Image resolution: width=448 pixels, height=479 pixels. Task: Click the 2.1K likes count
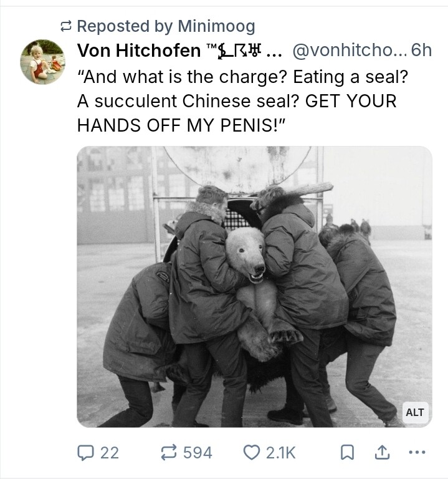coord(281,452)
